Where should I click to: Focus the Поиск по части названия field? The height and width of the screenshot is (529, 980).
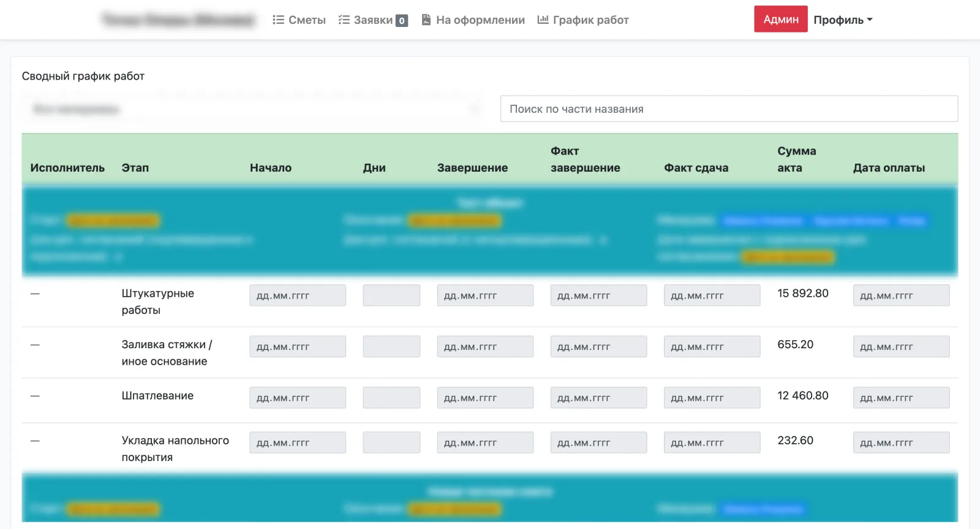(x=729, y=108)
